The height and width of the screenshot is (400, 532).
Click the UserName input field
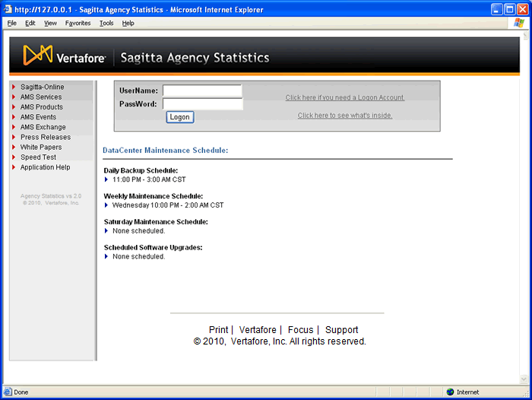[203, 90]
